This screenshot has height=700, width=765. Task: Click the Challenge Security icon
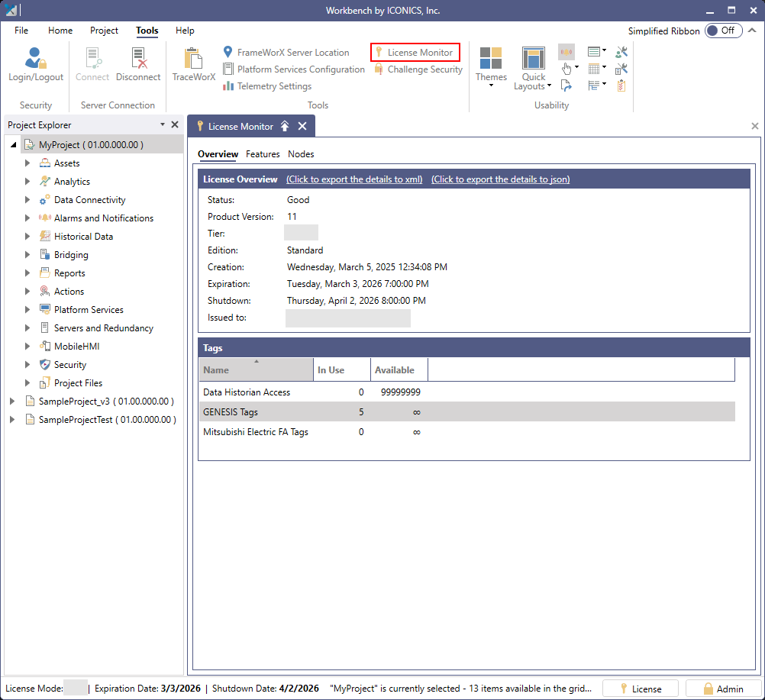[x=379, y=69]
